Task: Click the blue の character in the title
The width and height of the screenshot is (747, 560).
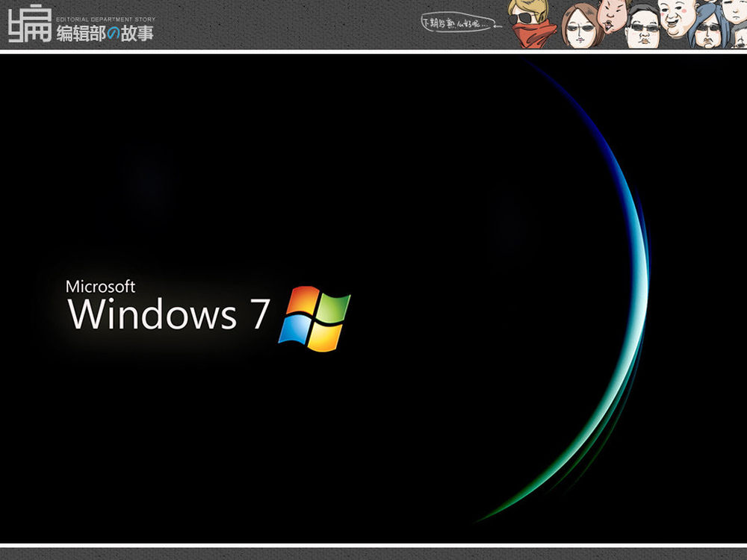Action: (112, 34)
